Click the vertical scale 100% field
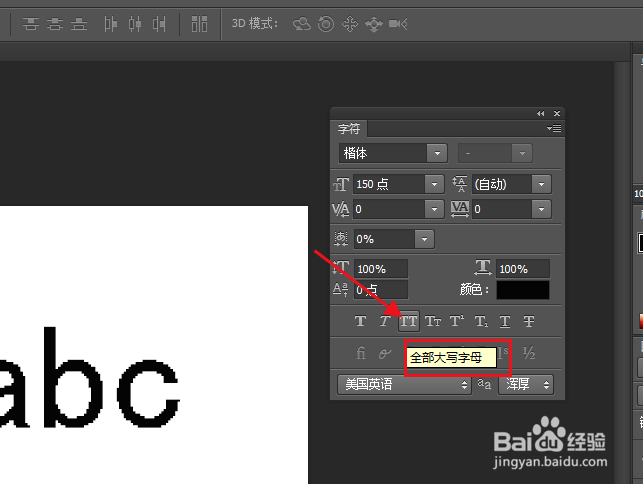Viewport: 643px width, 484px height. point(381,269)
